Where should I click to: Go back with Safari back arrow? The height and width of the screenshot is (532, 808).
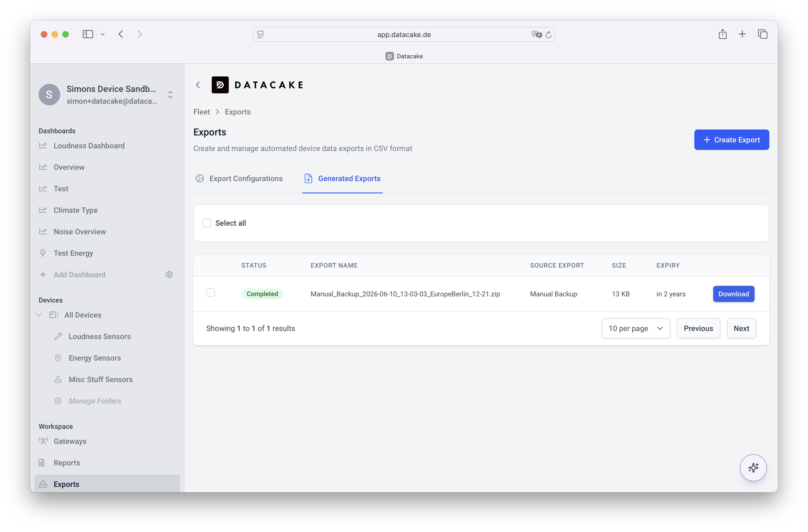click(121, 34)
